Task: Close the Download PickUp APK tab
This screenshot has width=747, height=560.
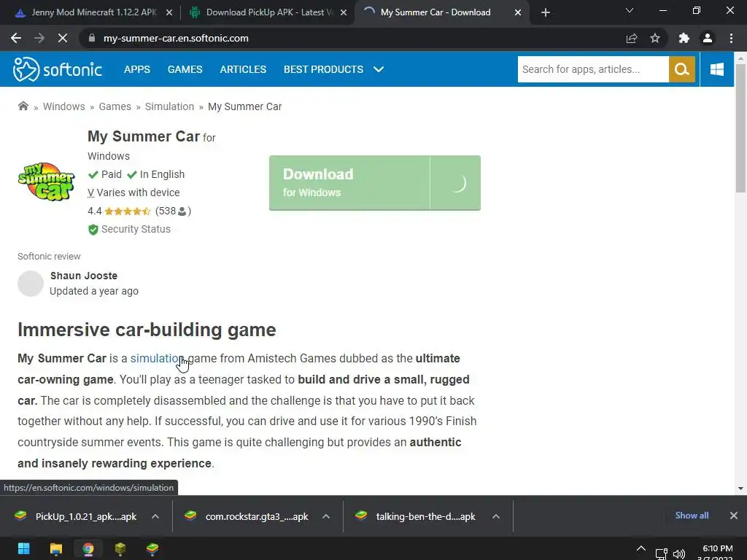Action: (344, 13)
